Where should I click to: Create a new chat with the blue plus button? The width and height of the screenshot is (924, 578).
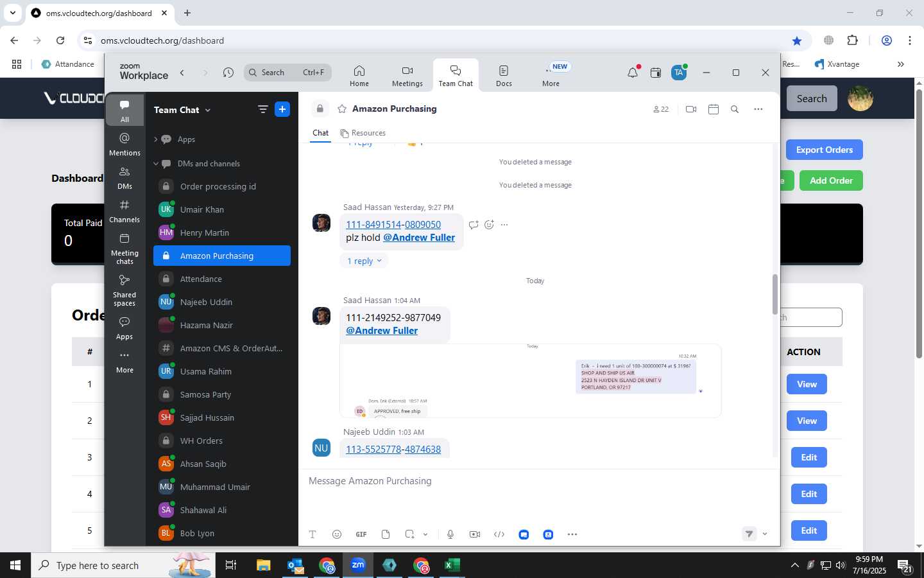click(x=282, y=109)
